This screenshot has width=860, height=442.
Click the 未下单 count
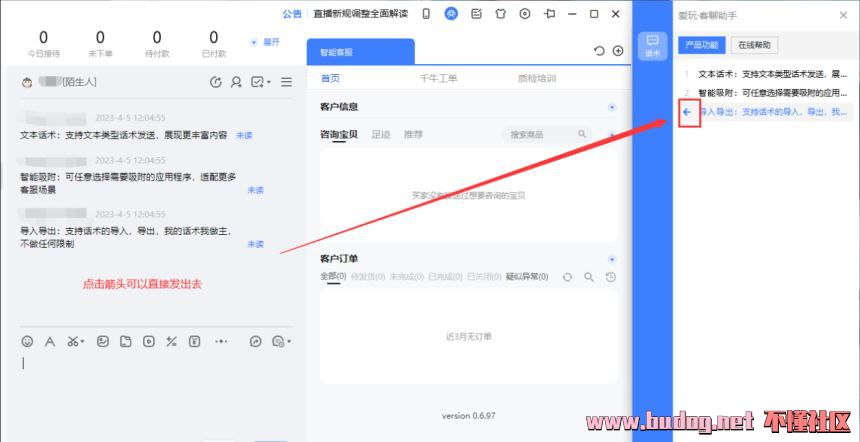coord(100,37)
